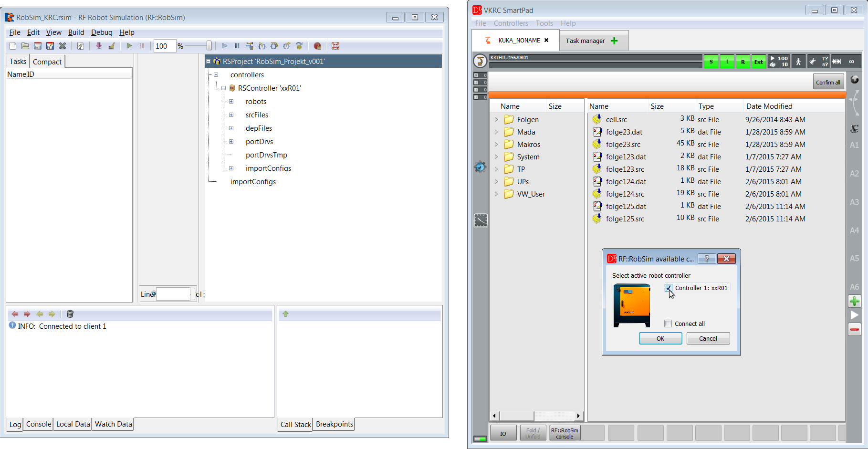
Task: Click the KUKA robot main menu icon
Action: (480, 61)
